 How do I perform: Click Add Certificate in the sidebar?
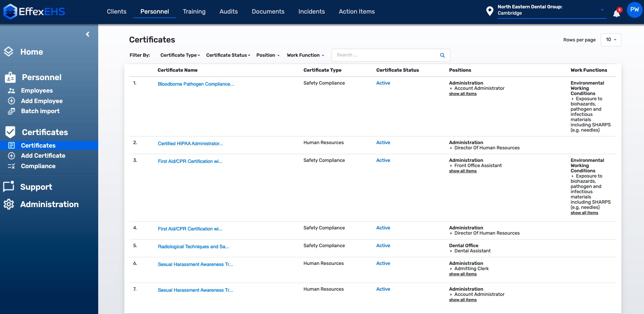tap(43, 156)
